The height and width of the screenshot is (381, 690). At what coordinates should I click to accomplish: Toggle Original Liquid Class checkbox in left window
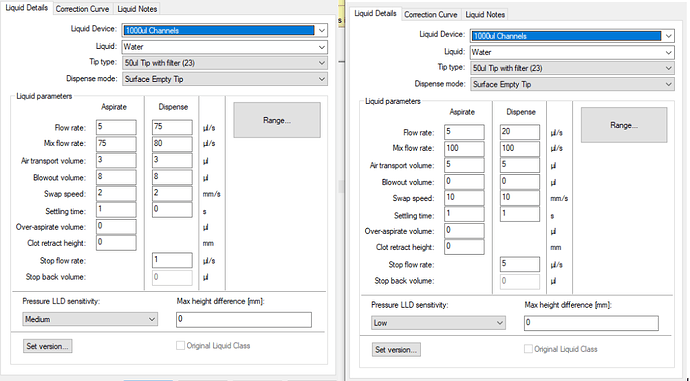coord(180,346)
